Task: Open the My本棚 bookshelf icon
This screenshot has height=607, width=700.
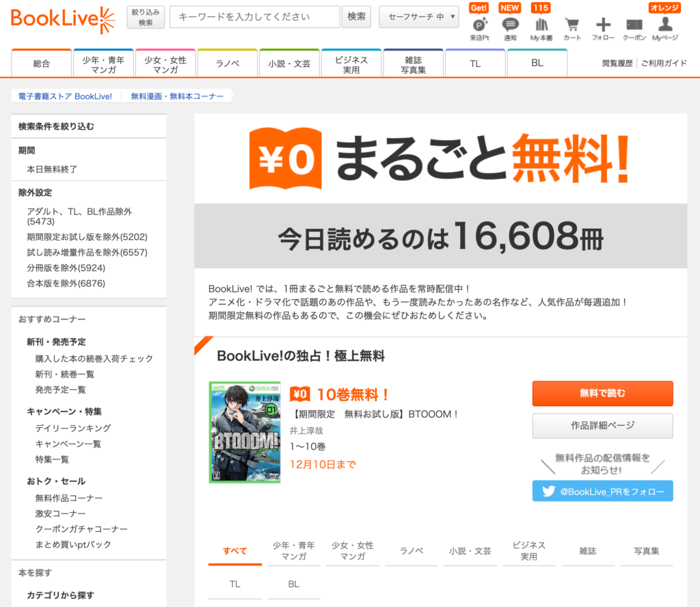Action: 541,28
